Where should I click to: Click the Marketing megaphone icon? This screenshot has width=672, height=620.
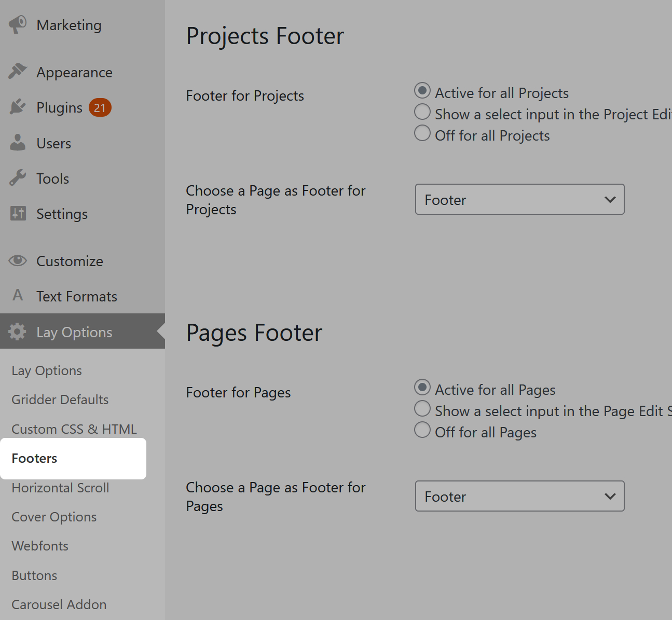coord(17,24)
